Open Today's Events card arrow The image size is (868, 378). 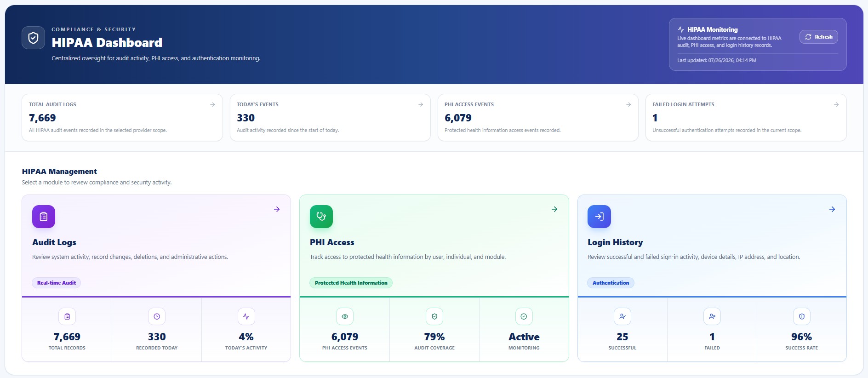pos(420,104)
